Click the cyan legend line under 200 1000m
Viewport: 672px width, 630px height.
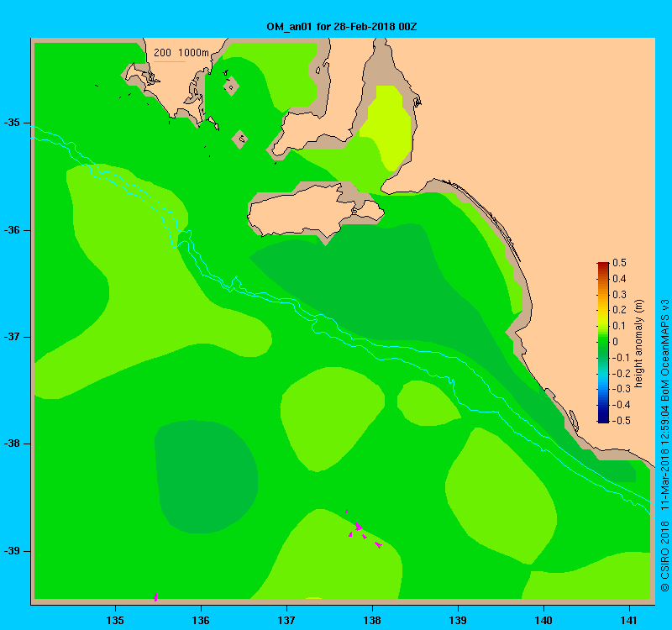coord(170,61)
